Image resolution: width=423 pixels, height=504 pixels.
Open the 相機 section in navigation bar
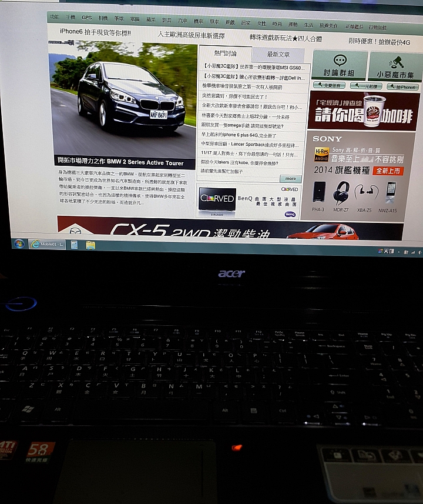tap(103, 18)
